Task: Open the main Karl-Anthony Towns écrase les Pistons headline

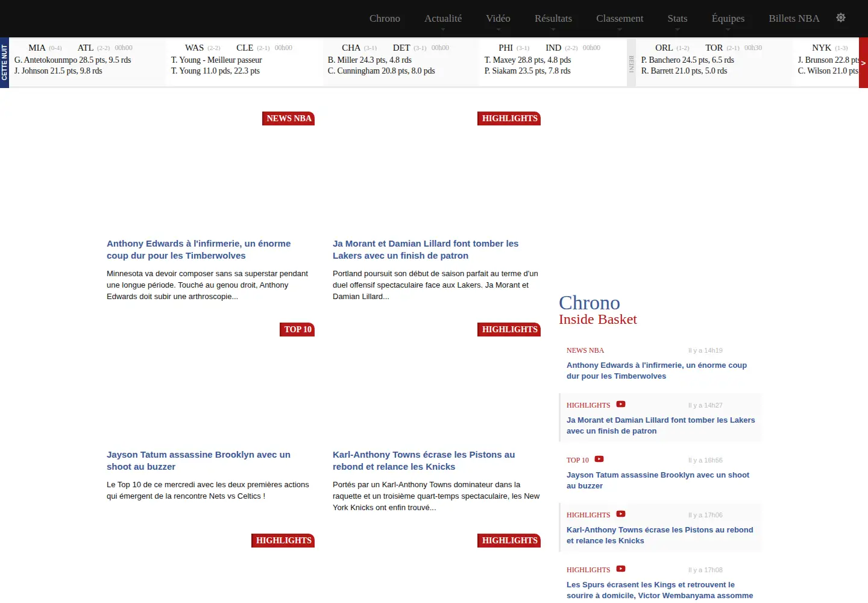Action: pos(424,461)
